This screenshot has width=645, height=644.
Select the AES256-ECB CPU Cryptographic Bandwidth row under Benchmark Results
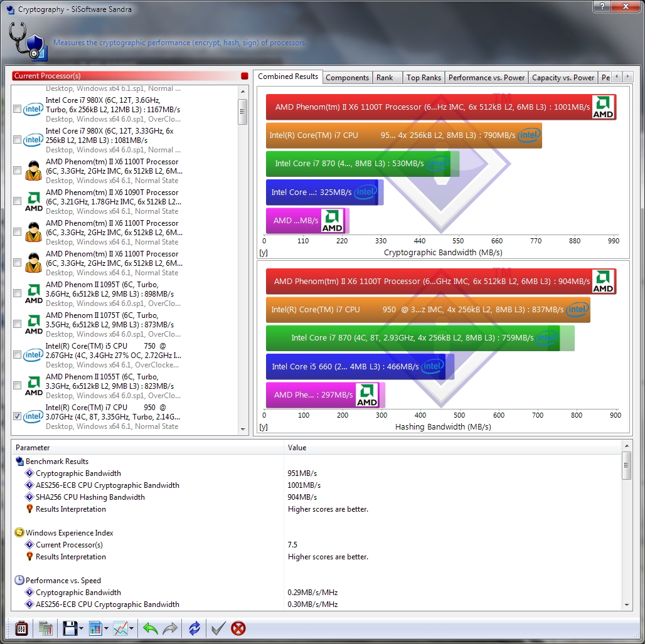(x=317, y=485)
